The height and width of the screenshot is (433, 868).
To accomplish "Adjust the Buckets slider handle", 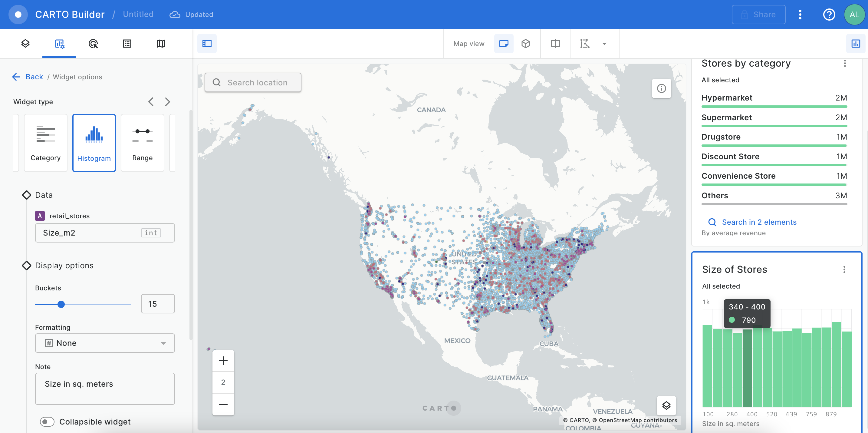I will tap(61, 304).
